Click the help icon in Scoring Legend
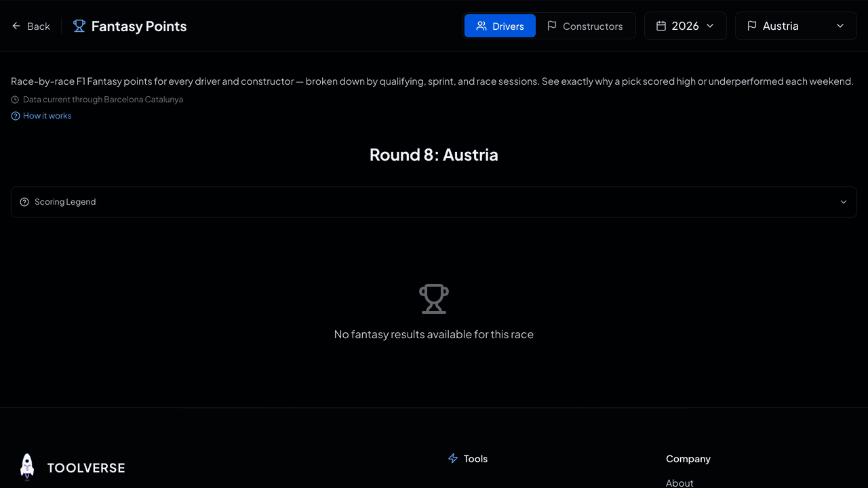Image resolution: width=868 pixels, height=488 pixels. 24,202
